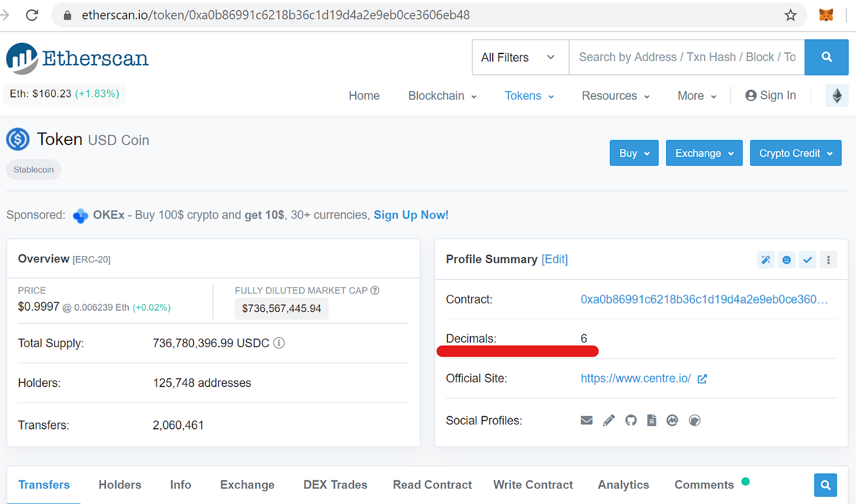Click the checkmark icon in Profile Summary

(x=807, y=260)
